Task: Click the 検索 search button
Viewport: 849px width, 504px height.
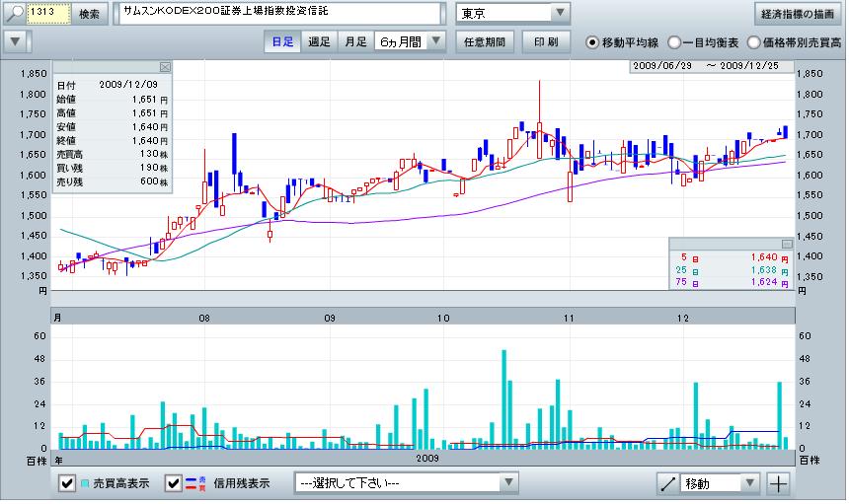Action: pos(89,14)
